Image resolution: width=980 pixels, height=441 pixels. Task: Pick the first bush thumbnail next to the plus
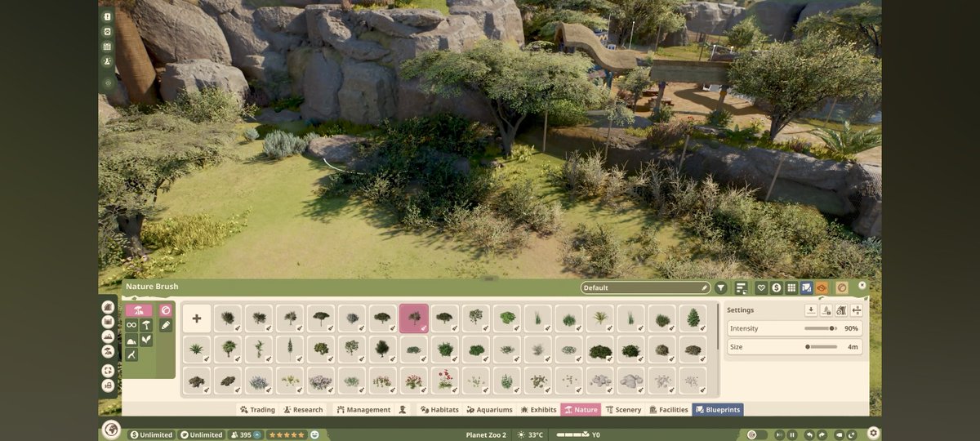(228, 318)
